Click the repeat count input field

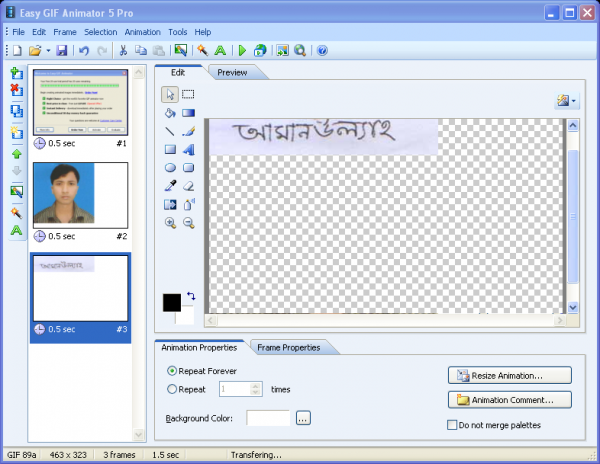click(235, 389)
